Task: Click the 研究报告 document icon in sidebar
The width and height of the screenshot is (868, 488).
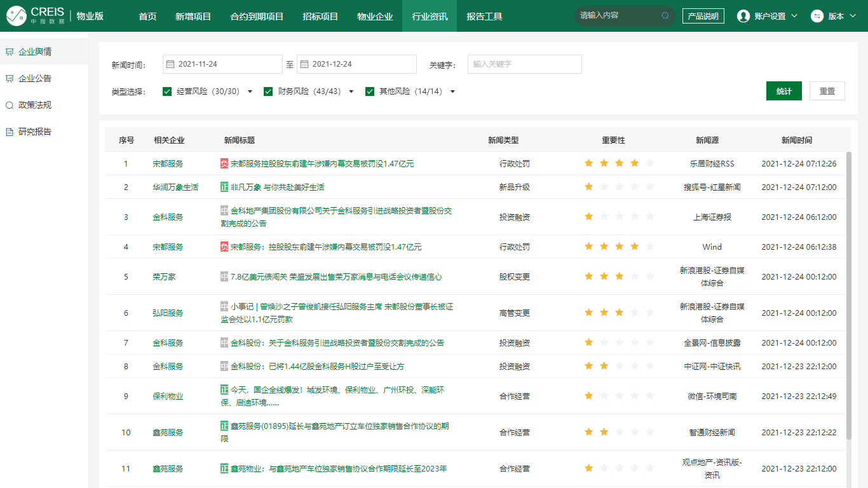Action: (10, 132)
